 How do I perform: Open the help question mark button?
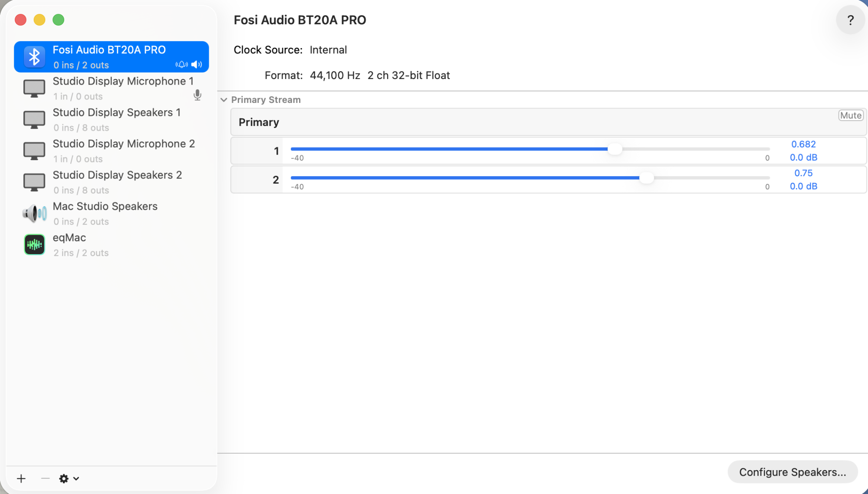pos(850,20)
